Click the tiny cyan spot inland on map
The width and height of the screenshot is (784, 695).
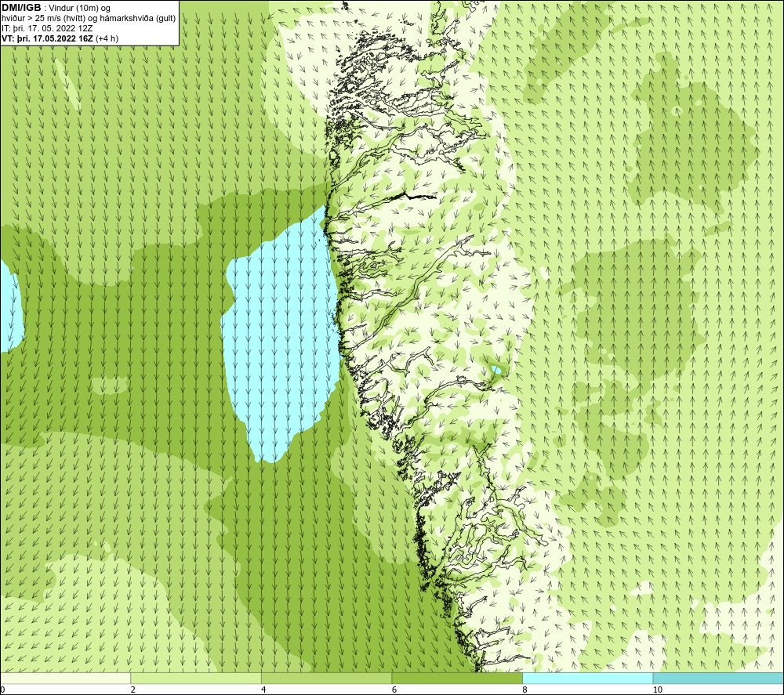point(495,370)
